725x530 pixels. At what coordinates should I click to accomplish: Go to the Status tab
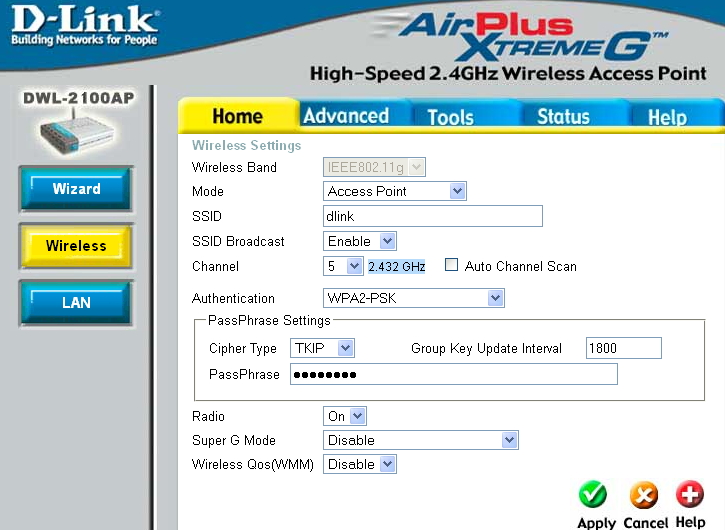click(563, 117)
